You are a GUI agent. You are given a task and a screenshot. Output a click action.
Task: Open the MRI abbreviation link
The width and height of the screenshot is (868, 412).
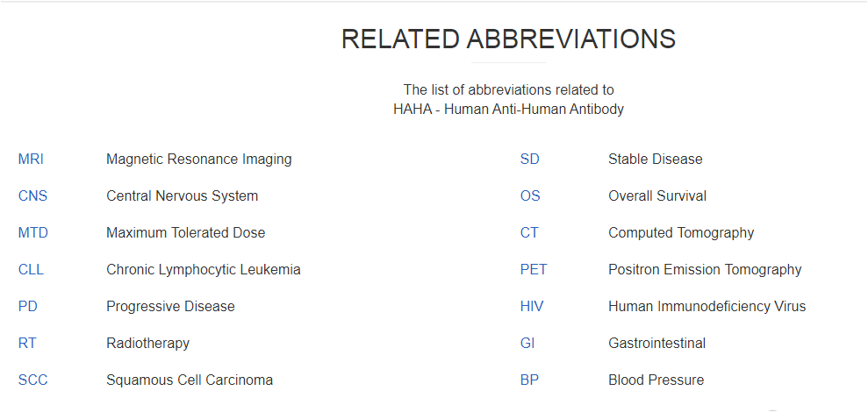click(31, 160)
